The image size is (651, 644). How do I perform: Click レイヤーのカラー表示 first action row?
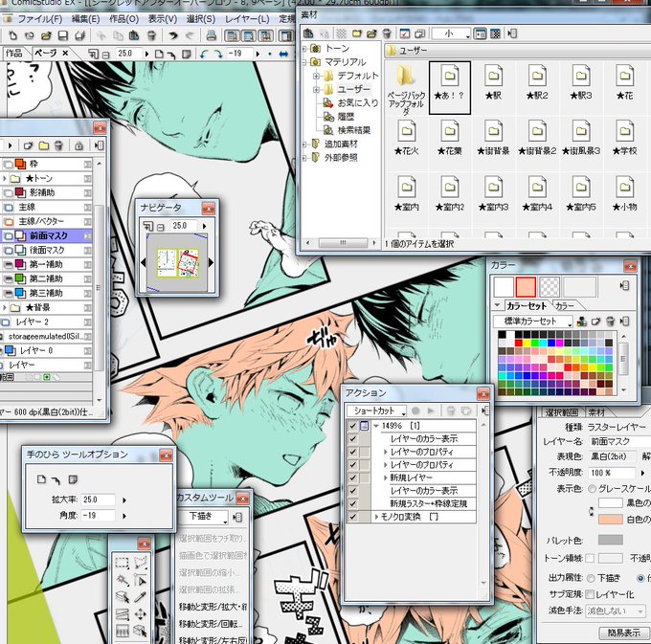[x=424, y=438]
